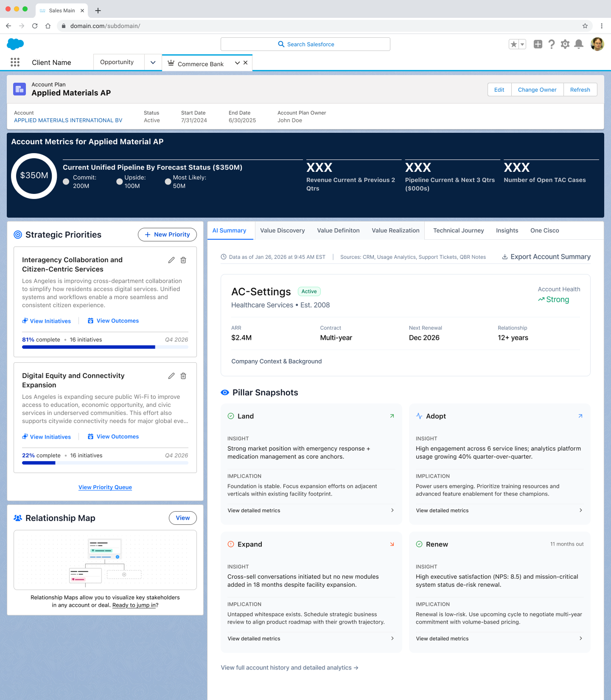Viewport: 611px width, 700px height.
Task: Click the Search Salesforce input field
Action: (305, 44)
